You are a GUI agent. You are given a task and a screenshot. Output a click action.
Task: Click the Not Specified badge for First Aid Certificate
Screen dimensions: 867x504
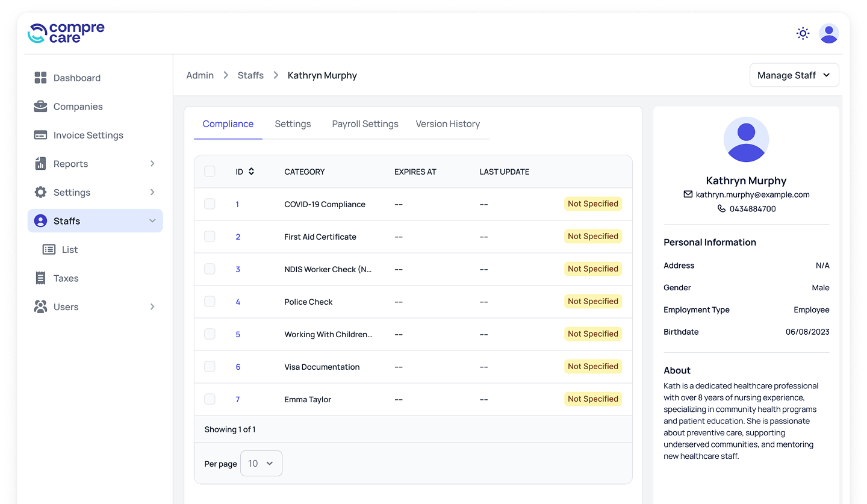592,237
